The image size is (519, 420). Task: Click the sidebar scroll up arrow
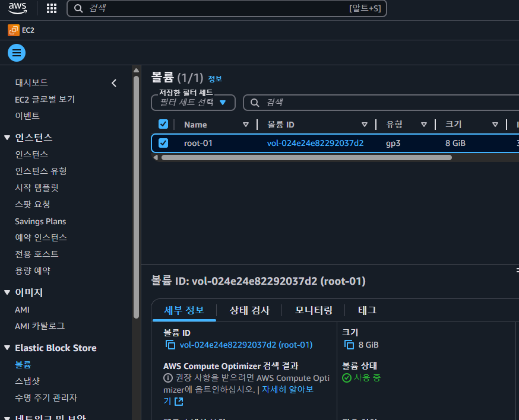[136, 71]
